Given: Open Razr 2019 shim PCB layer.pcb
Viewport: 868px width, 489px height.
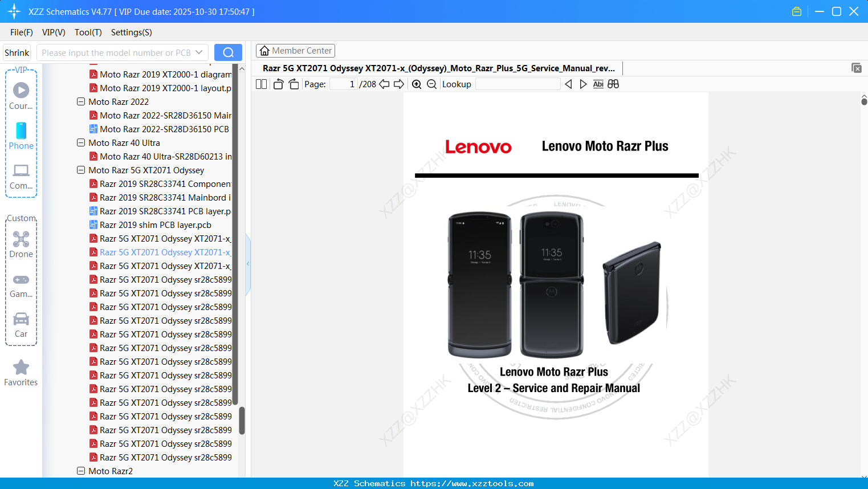Looking at the screenshot, I should 156,225.
